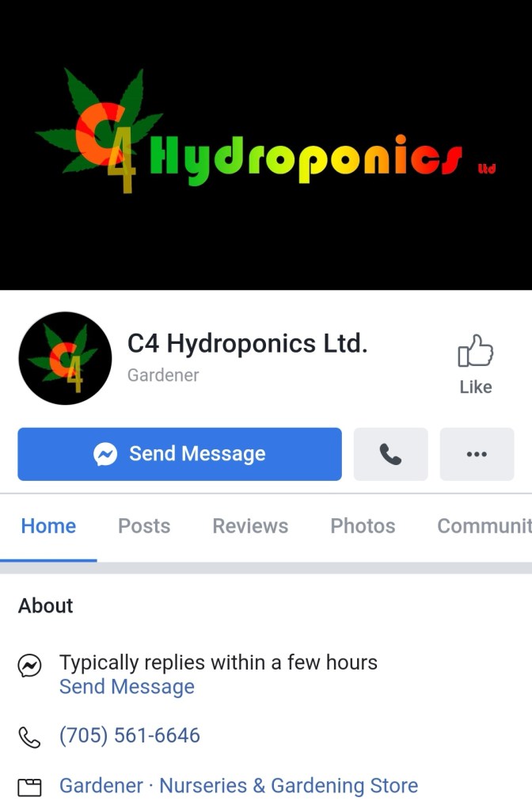Open the C4 Hydroponics cover photo

266,145
